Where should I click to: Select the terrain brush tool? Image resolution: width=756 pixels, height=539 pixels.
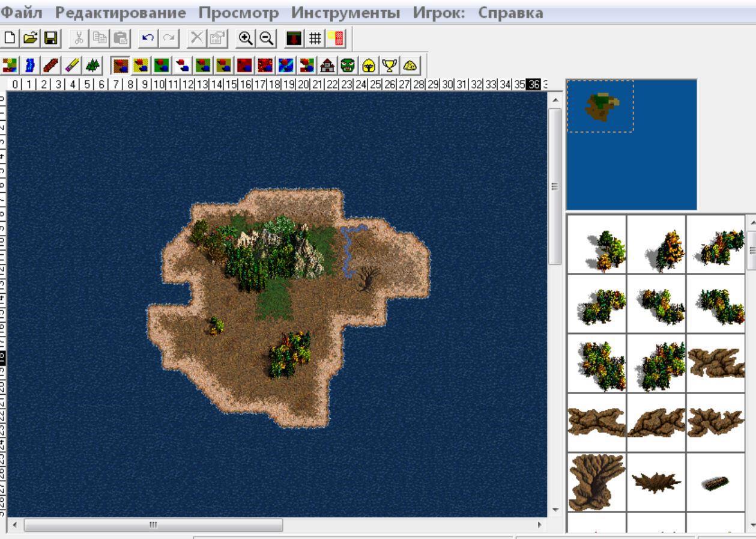click(x=10, y=64)
